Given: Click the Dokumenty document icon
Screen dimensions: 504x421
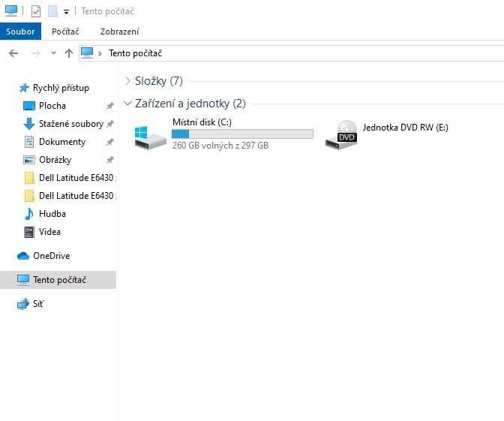Looking at the screenshot, I should pos(29,142).
